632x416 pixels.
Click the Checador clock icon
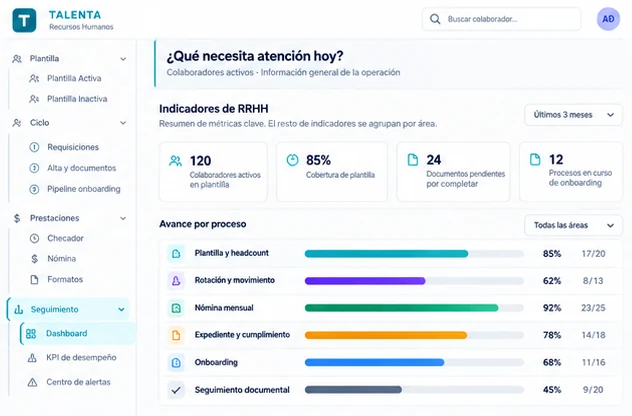tap(35, 238)
